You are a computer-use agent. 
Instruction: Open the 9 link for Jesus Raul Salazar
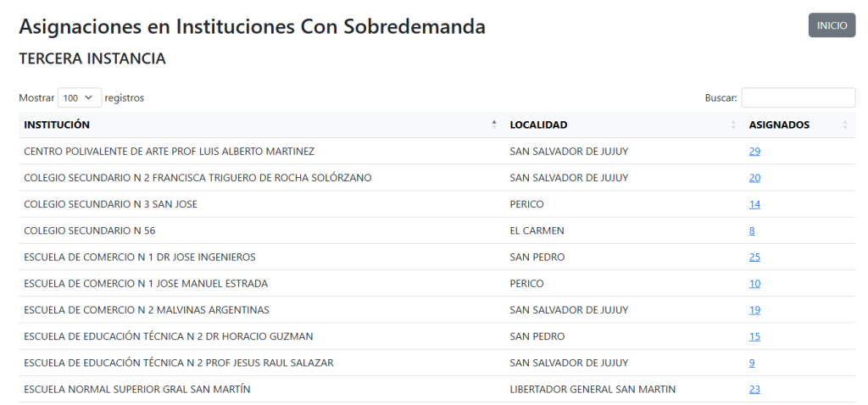coord(752,363)
